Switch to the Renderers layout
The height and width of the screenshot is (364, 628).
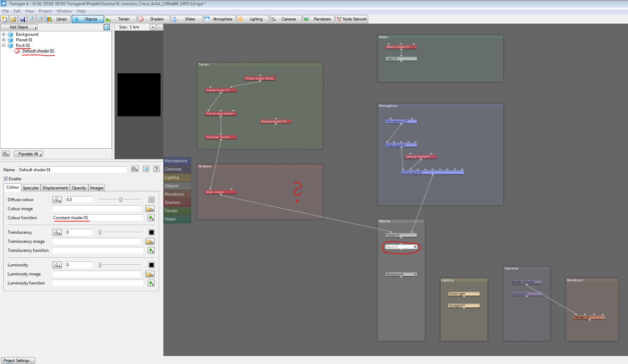coord(319,19)
